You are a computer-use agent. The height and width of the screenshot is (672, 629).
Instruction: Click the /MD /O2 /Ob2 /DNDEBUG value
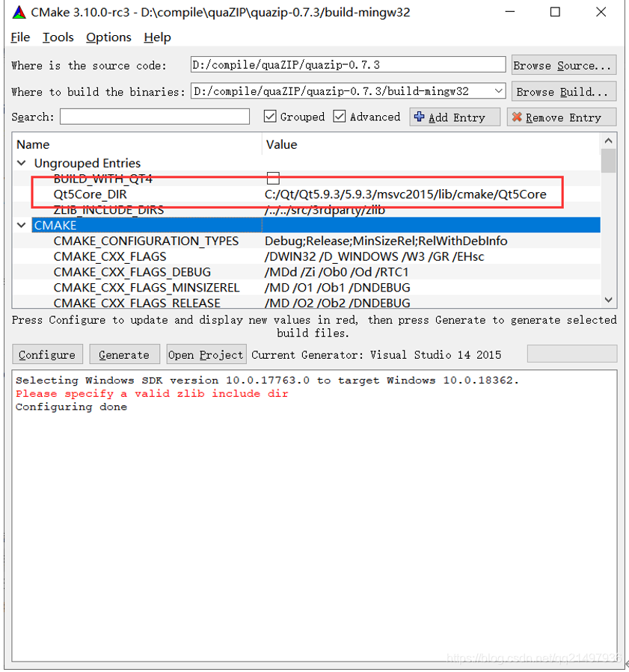337,303
